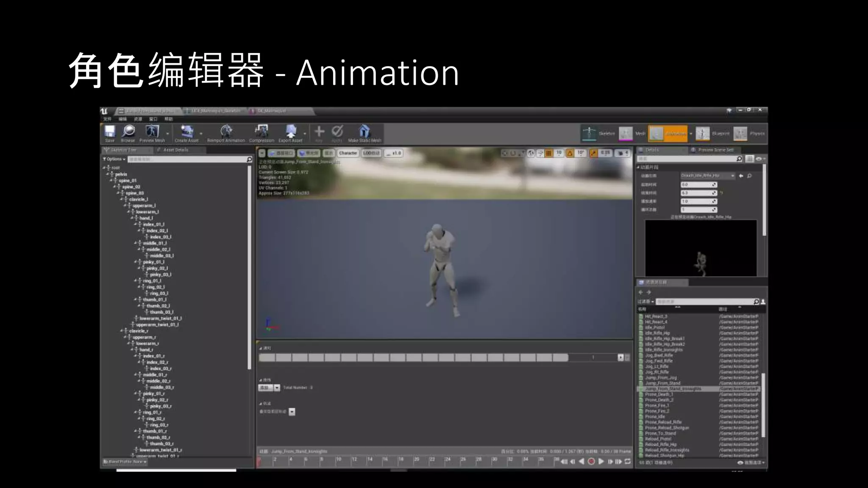Viewport: 868px width, 488px height.
Task: Select the upperarm_l bone
Action: click(x=144, y=205)
